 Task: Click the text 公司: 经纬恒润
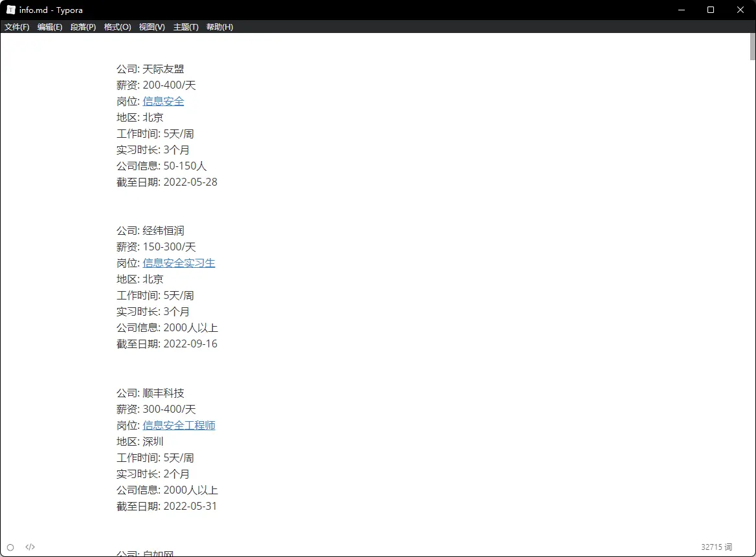tap(150, 231)
